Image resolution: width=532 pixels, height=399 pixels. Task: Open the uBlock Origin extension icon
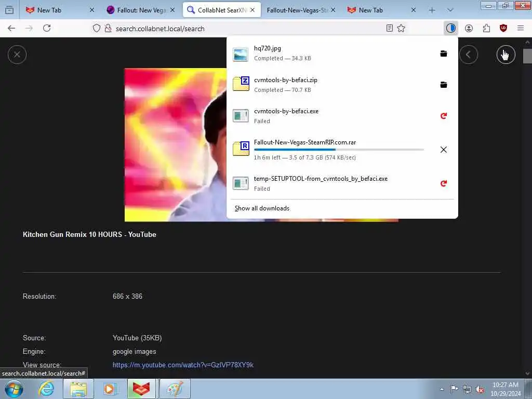pyautogui.click(x=503, y=28)
